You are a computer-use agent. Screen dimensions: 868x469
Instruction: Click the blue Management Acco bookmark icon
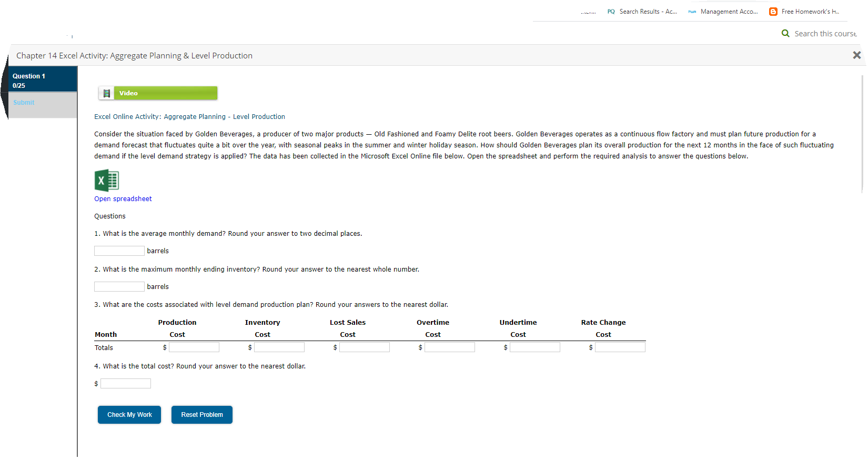(x=692, y=11)
